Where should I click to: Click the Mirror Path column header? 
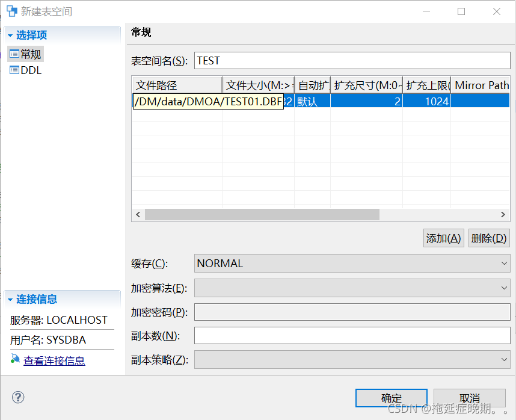coord(481,85)
